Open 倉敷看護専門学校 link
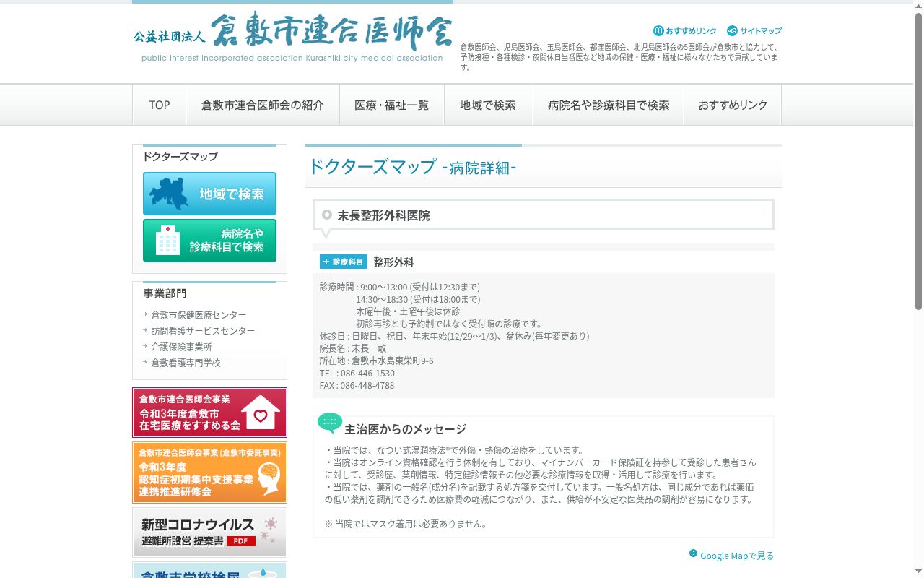This screenshot has width=924, height=578. 186,363
